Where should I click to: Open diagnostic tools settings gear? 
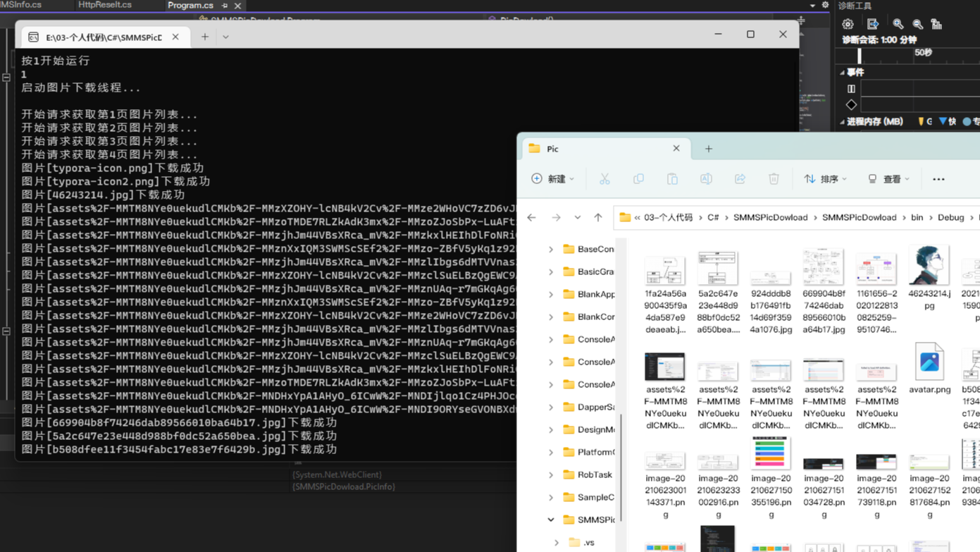click(x=848, y=24)
